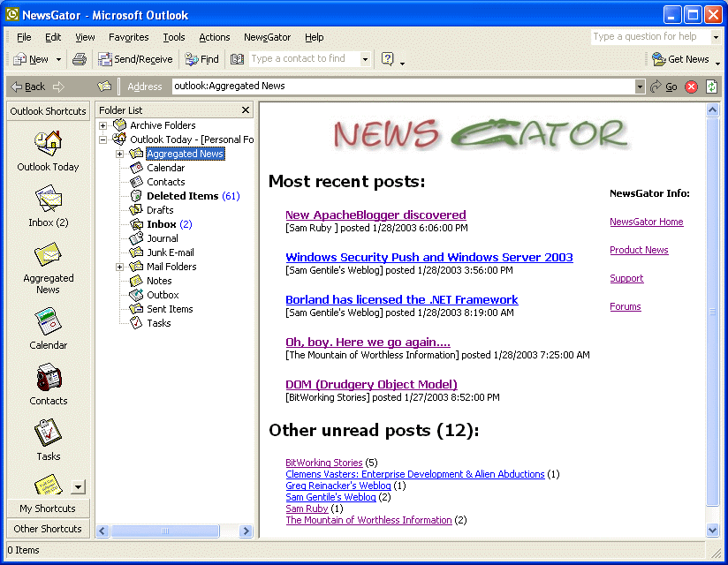Open the Inbox (2) shortcut icon
Image resolution: width=728 pixels, height=565 pixels.
(49, 200)
